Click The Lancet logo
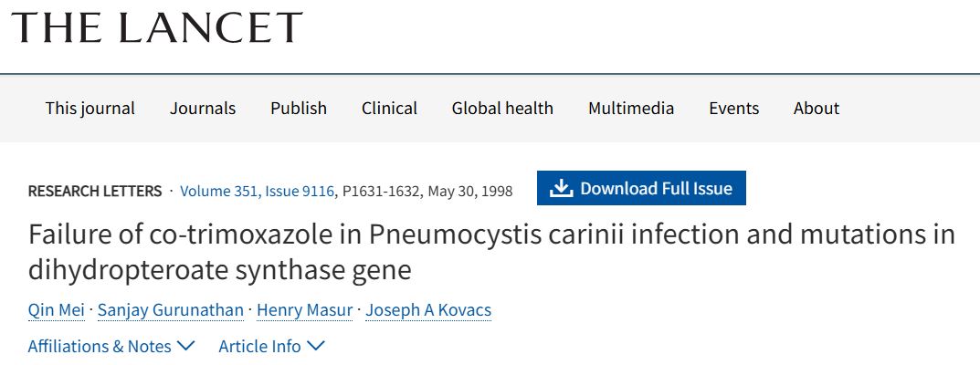The height and width of the screenshot is (365, 980). point(156,27)
